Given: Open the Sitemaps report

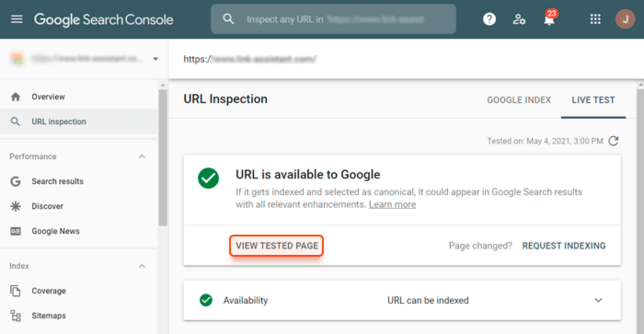Looking at the screenshot, I should click(48, 316).
